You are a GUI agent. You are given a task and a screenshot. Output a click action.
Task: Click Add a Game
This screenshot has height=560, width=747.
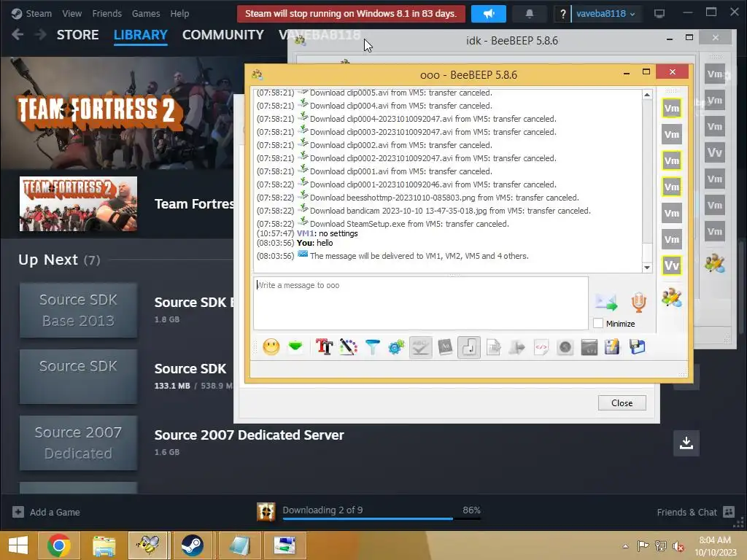tap(46, 512)
